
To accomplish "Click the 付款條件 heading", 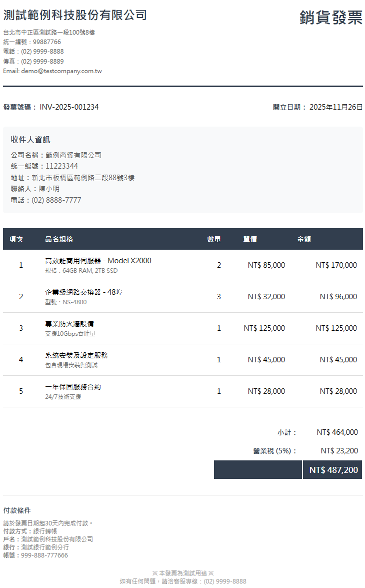I will coord(17,510).
